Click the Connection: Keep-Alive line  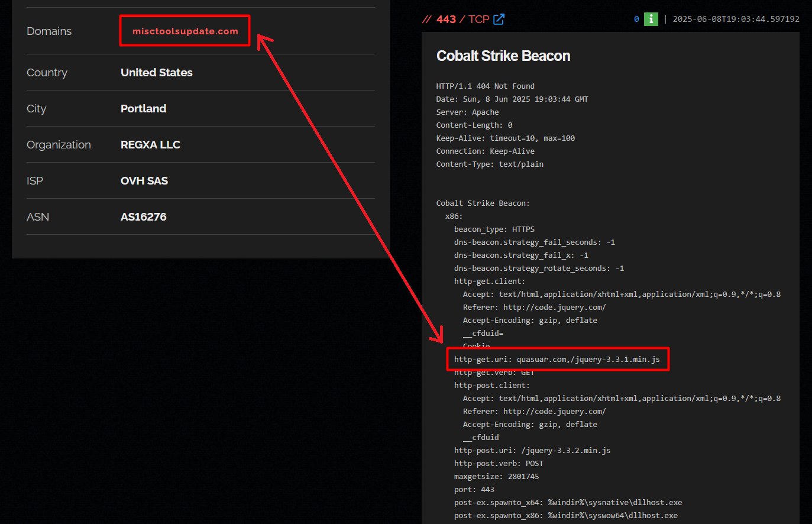486,151
